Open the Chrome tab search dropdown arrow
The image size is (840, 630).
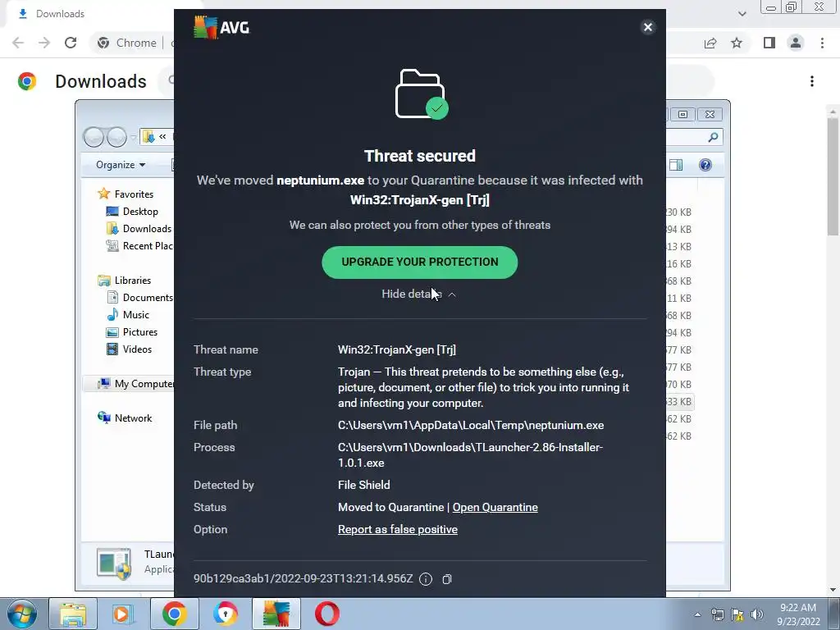742,14
